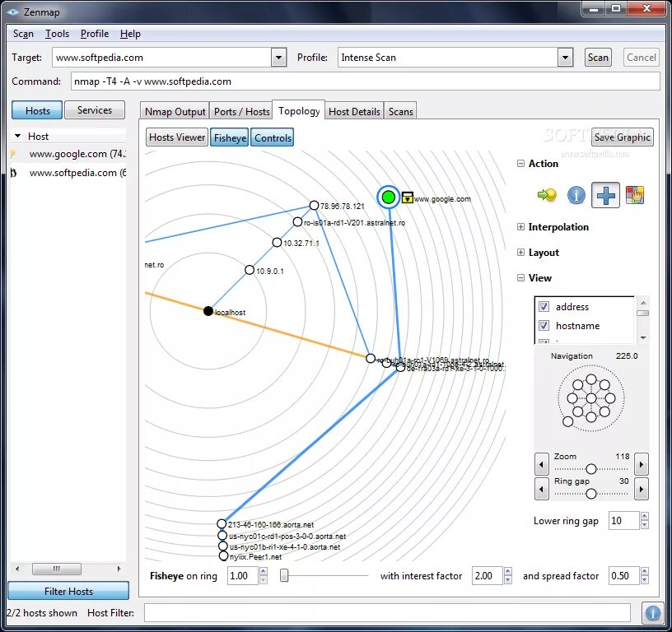Select the Fill region action icon

635,195
